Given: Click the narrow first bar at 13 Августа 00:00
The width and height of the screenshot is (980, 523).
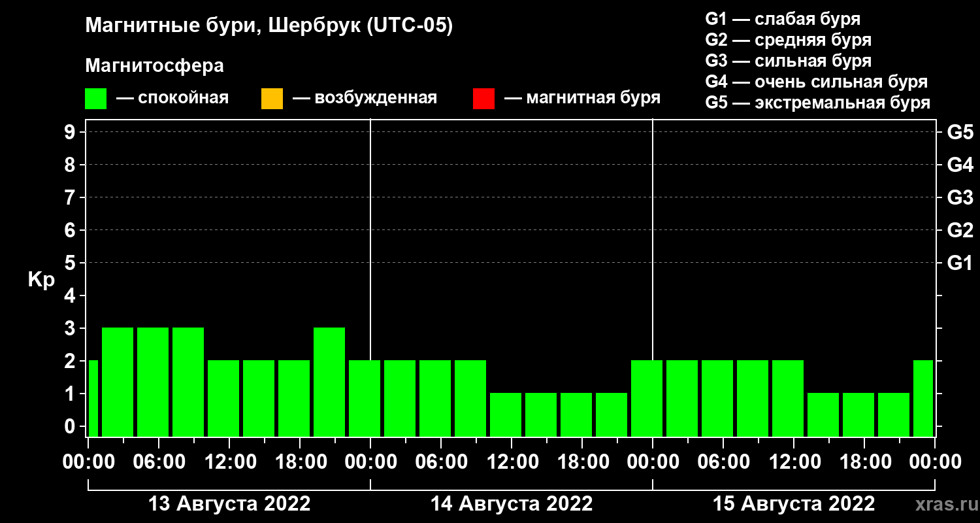Looking at the screenshot, I should point(93,398).
